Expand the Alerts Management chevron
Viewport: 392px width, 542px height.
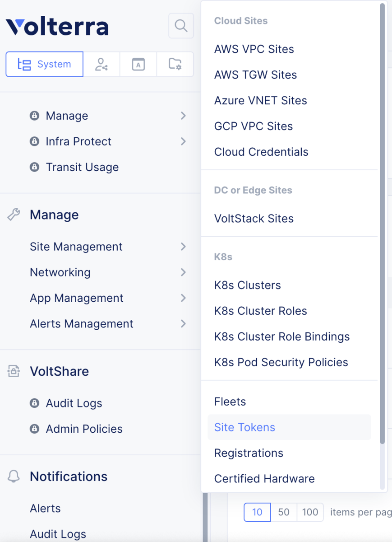[x=183, y=324]
